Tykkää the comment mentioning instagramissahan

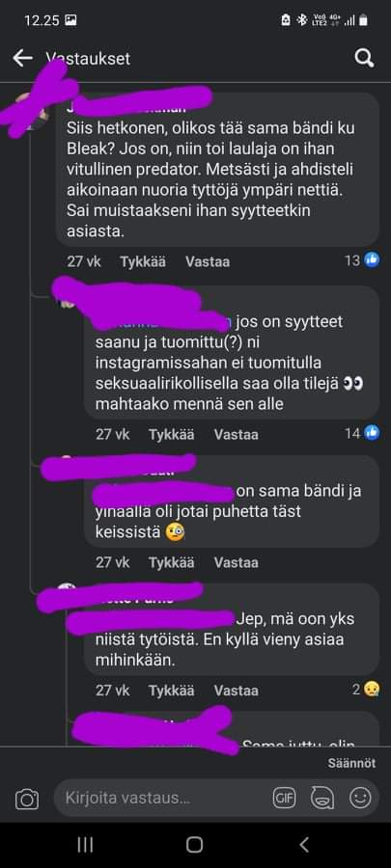point(171,435)
